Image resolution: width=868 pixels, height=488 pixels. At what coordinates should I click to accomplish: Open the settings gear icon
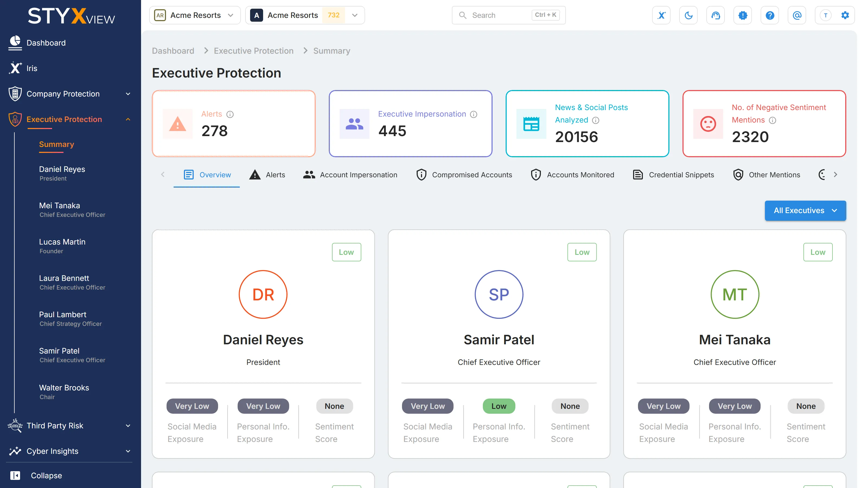[x=845, y=15]
